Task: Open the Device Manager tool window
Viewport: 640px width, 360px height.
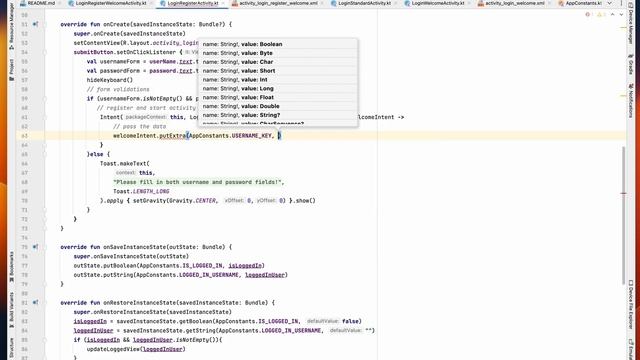Action: point(631,24)
